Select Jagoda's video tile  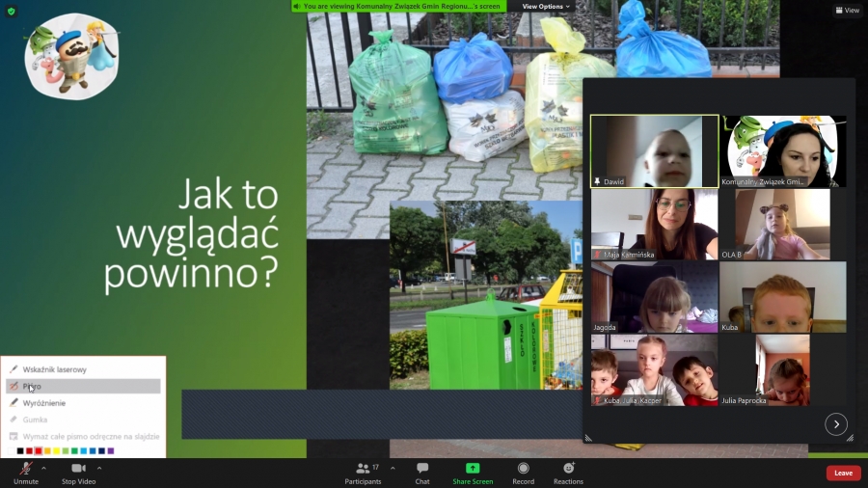pyautogui.click(x=654, y=297)
